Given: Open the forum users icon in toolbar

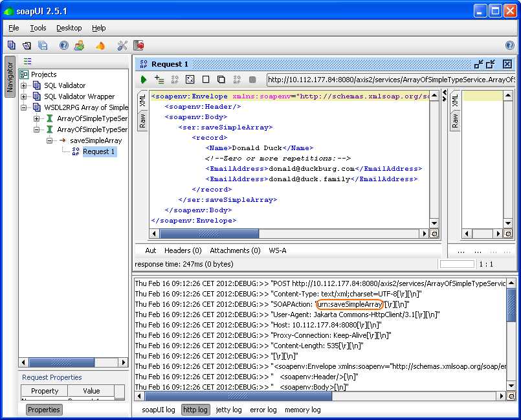Looking at the screenshot, I should [x=80, y=45].
